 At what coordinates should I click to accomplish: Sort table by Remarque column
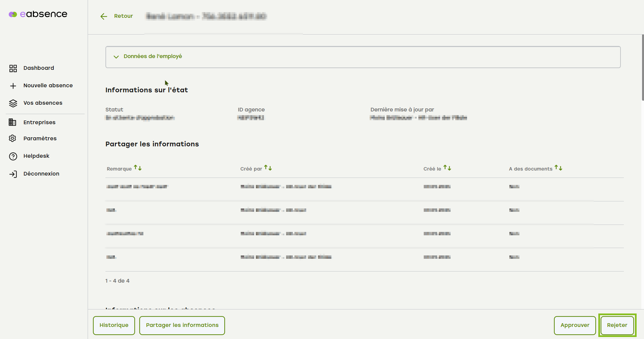[x=138, y=168]
